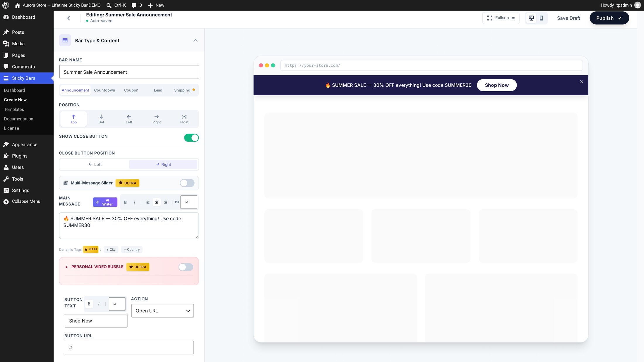
Task: Toggle bold for main message
Action: click(125, 202)
